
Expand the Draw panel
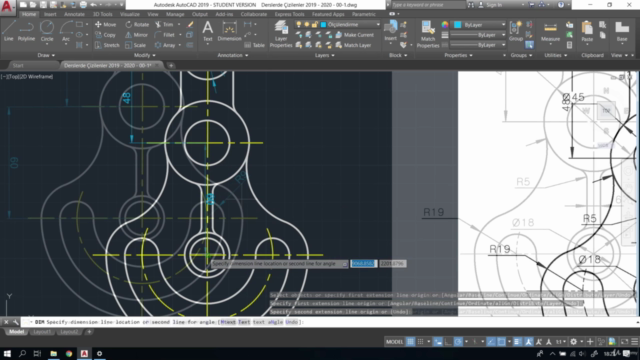pyautogui.click(x=46, y=55)
